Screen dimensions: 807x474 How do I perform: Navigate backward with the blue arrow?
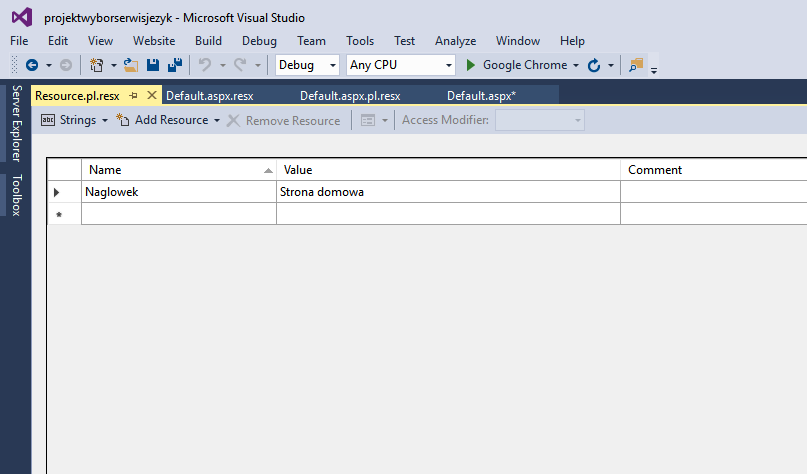[32, 65]
